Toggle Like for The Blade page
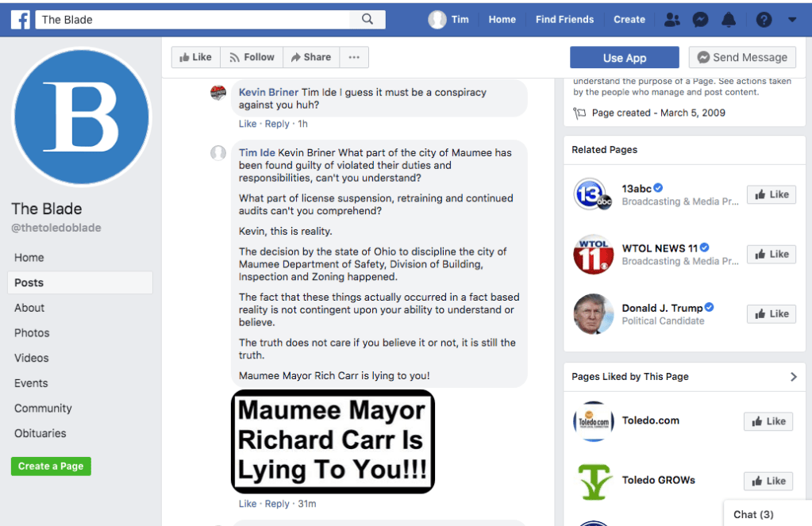The image size is (812, 526). (x=195, y=57)
